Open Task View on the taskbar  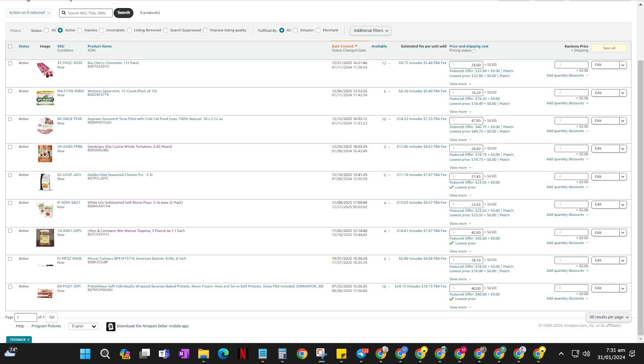click(144, 354)
